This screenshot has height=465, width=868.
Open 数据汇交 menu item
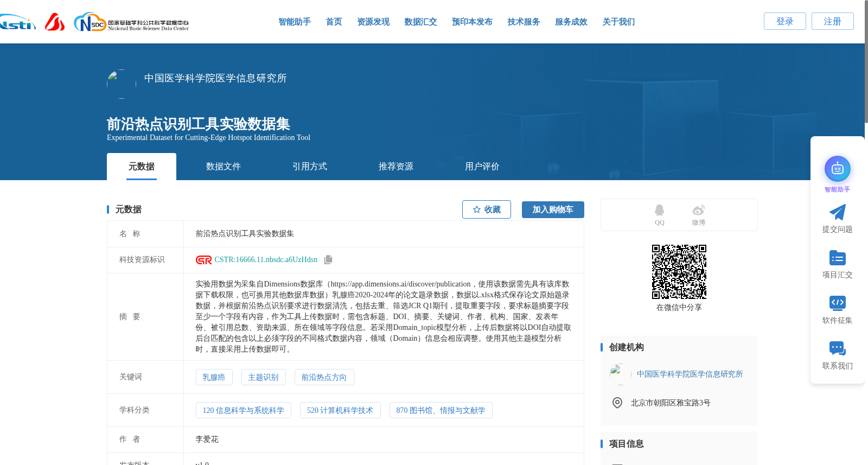pyautogui.click(x=420, y=22)
